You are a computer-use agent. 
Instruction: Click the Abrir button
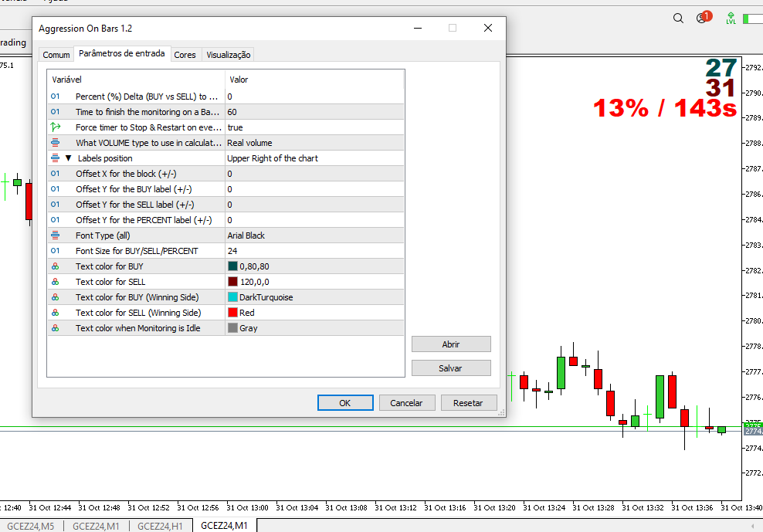point(451,344)
